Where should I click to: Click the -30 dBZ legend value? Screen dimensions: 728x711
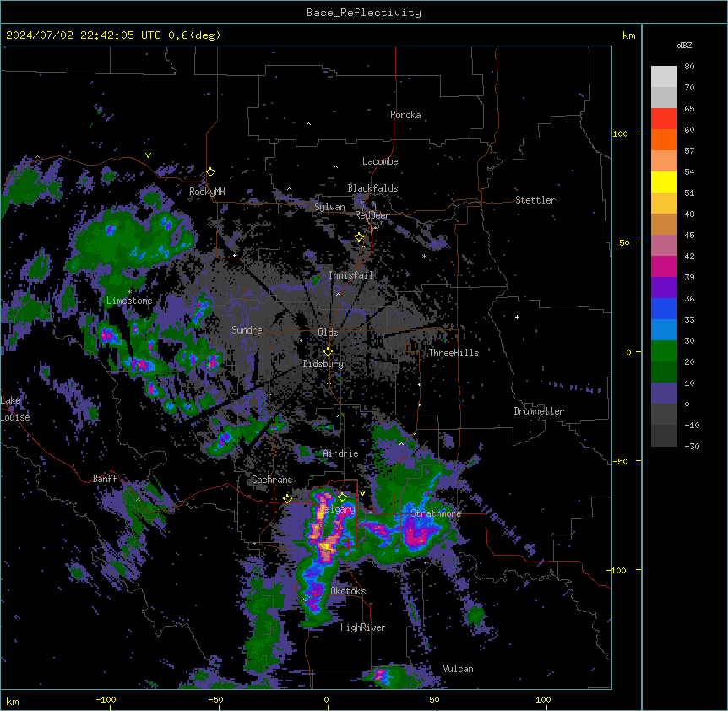coord(692,446)
